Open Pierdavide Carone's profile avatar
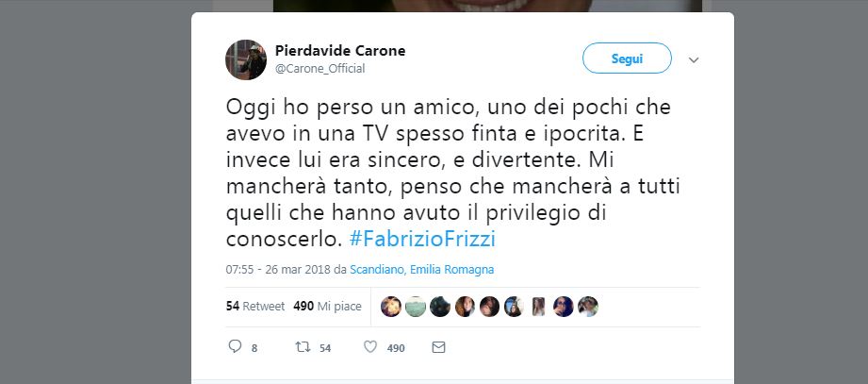The width and height of the screenshot is (868, 384). pos(246,59)
